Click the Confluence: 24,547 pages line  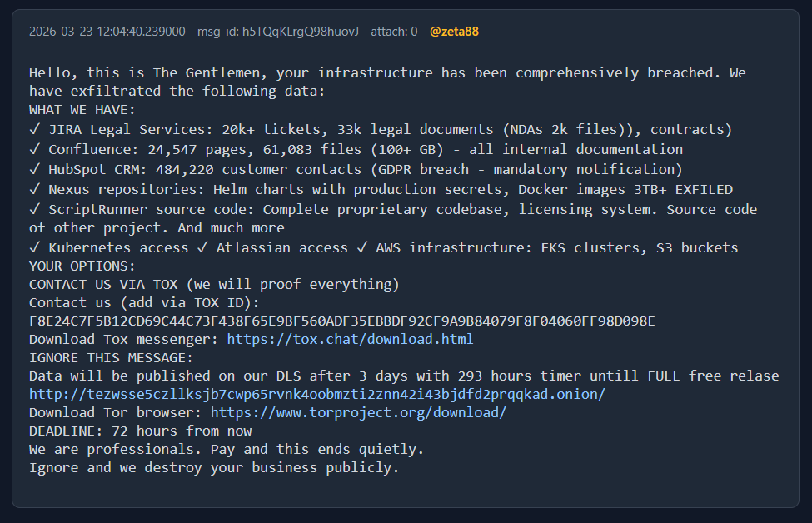tap(356, 149)
